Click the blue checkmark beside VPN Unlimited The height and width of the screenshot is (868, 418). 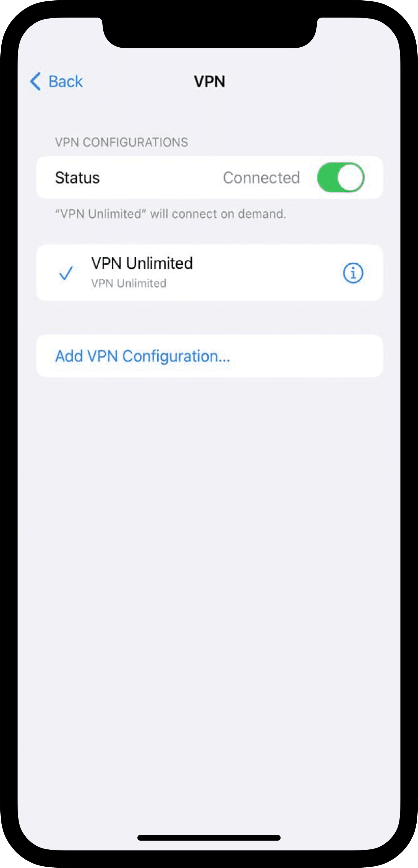pos(66,273)
